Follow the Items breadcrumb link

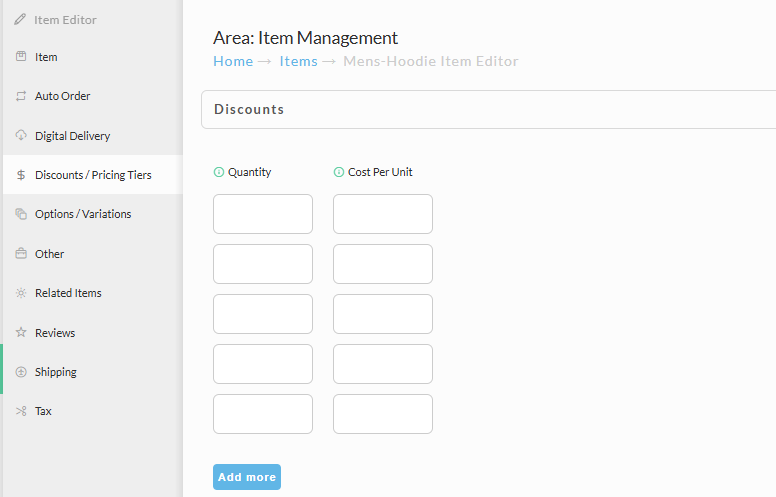[x=298, y=61]
